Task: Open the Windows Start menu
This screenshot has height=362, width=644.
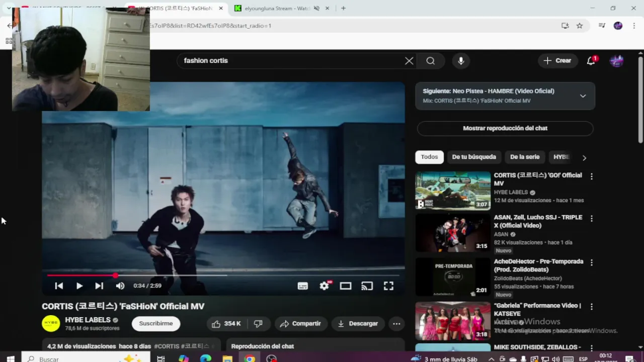Action: point(10,359)
